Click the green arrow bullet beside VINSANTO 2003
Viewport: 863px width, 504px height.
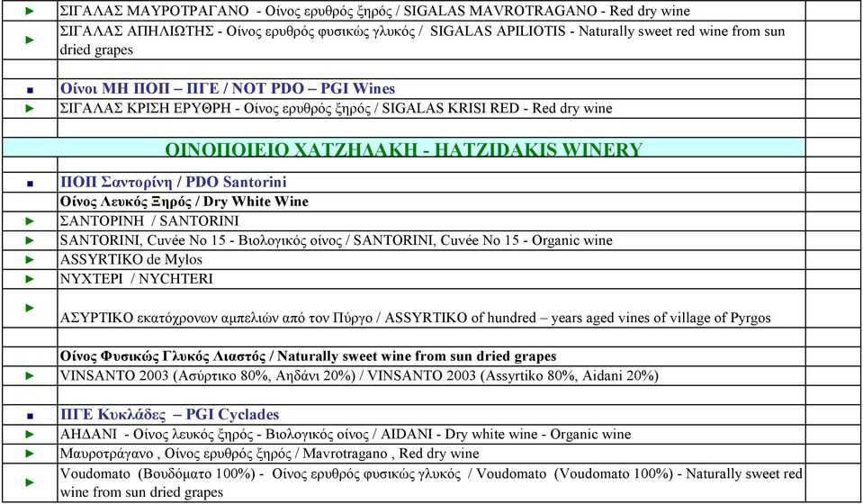tap(31, 376)
